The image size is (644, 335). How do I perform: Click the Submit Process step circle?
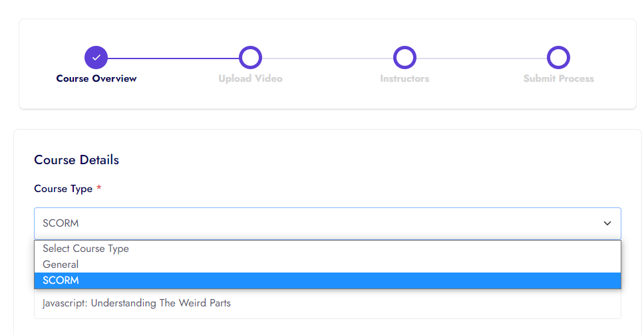click(x=558, y=58)
